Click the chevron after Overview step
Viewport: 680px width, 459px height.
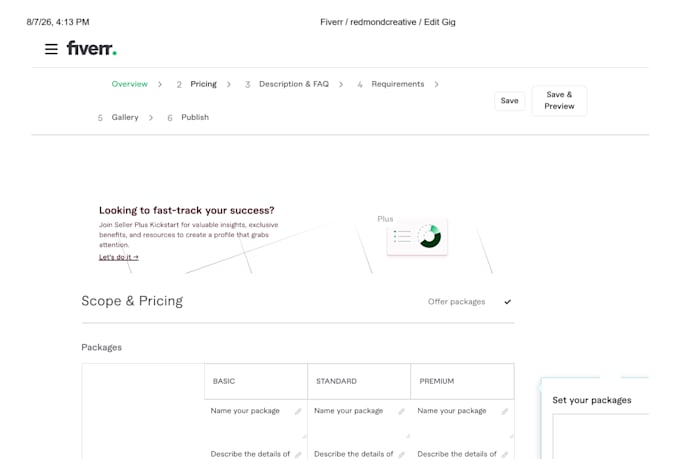coord(160,84)
